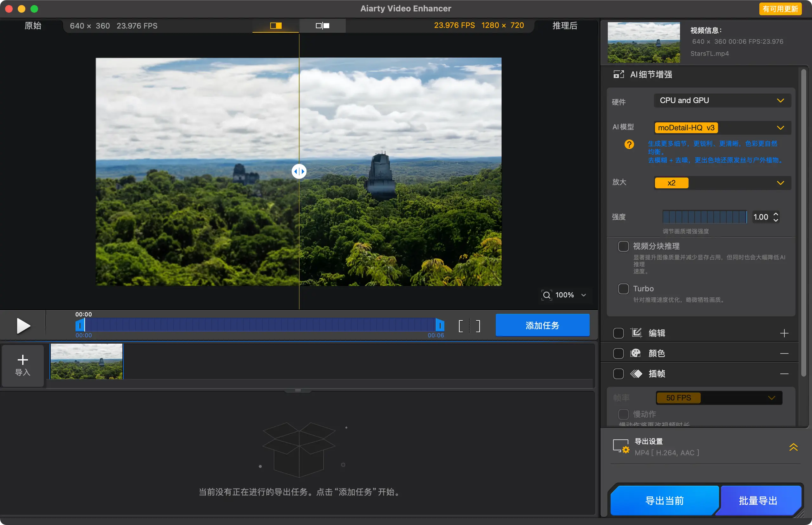
Task: Open the moDetail-HQ v3 model dropdown
Action: click(x=722, y=128)
